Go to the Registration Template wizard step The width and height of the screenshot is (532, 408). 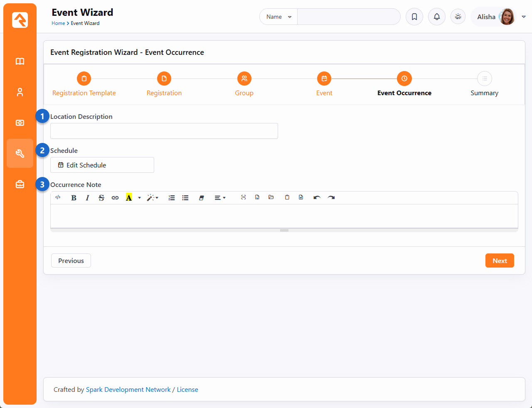pyautogui.click(x=84, y=79)
